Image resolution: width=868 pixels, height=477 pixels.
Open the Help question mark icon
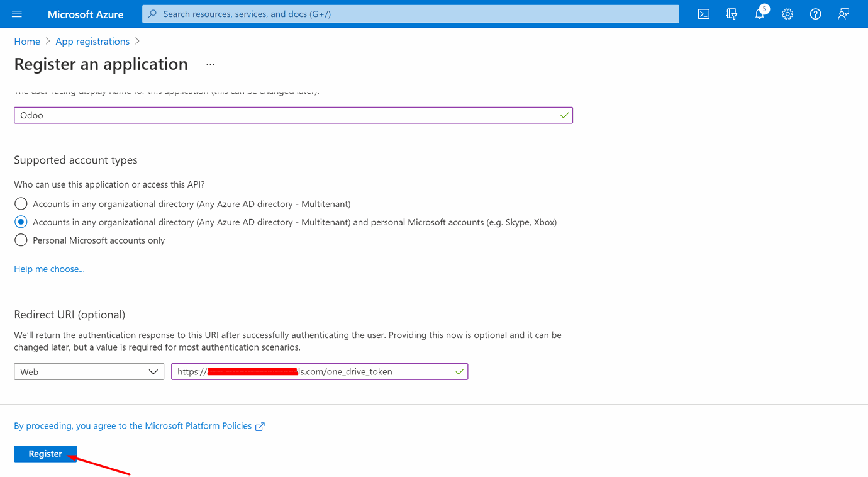(815, 14)
